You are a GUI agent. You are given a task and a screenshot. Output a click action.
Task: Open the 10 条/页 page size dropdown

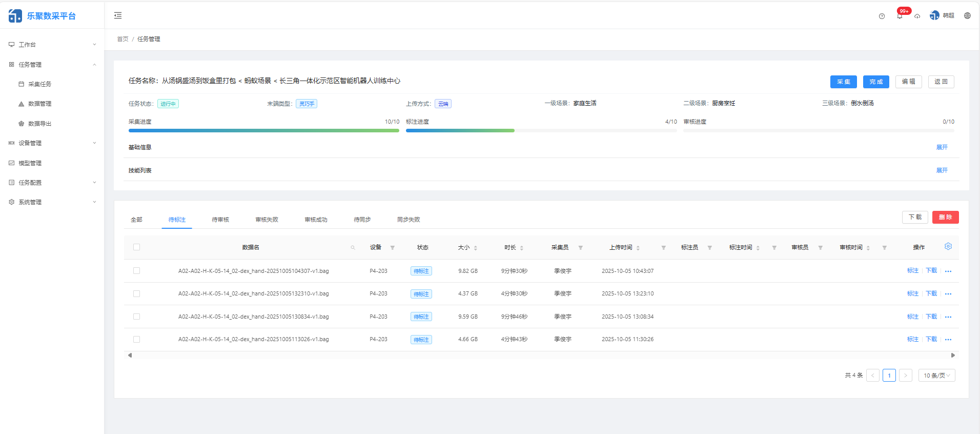pos(936,376)
